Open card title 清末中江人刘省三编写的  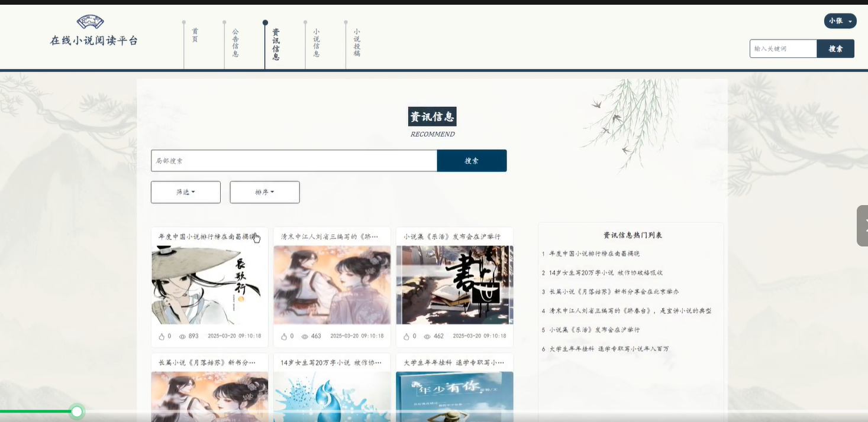pyautogui.click(x=330, y=236)
